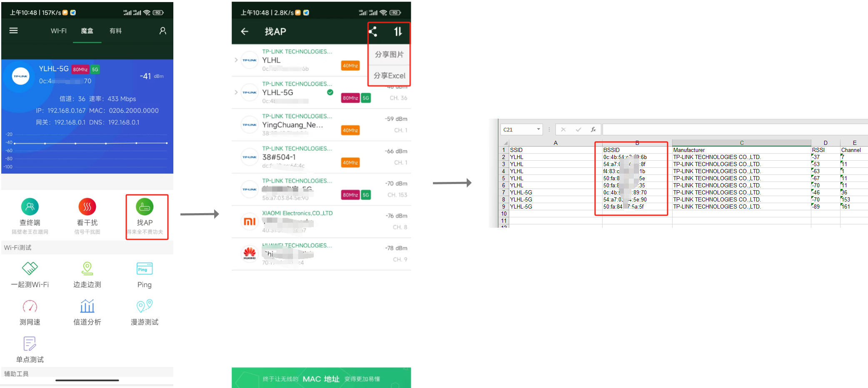Tap the 80Mhz badge on the YLHL-5G list row
This screenshot has width=868, height=388.
(350, 98)
